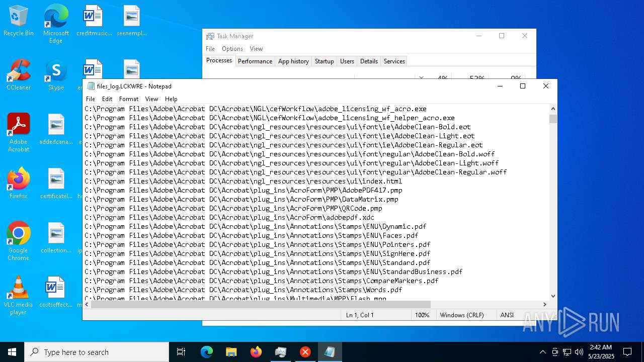
Task: Select the collection file icon
Action: coord(56,238)
